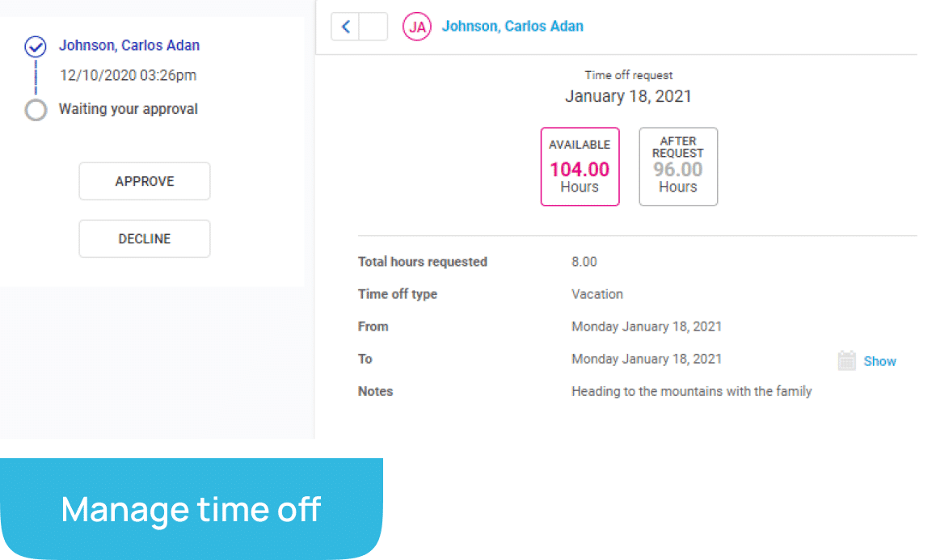Open Johnson, Carlos Adan header link
This screenshot has width=936, height=560.
tap(512, 27)
